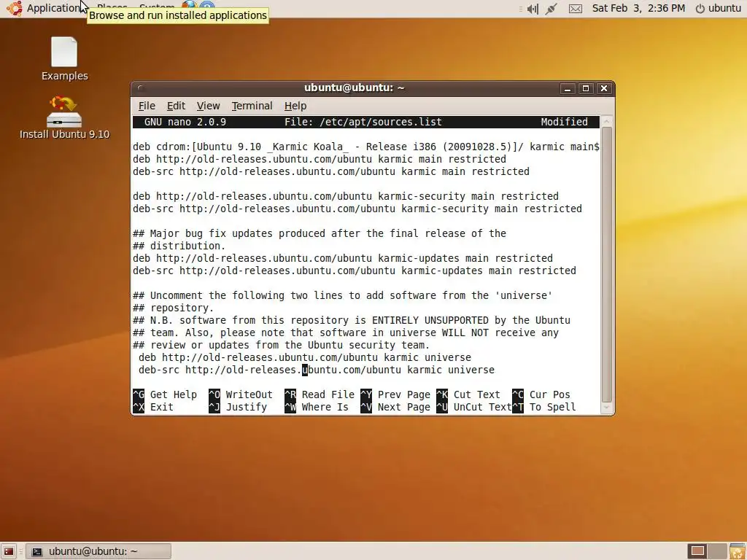Click the '^Y Prev Page' nano shortcut
The width and height of the screenshot is (747, 560).
pos(395,394)
